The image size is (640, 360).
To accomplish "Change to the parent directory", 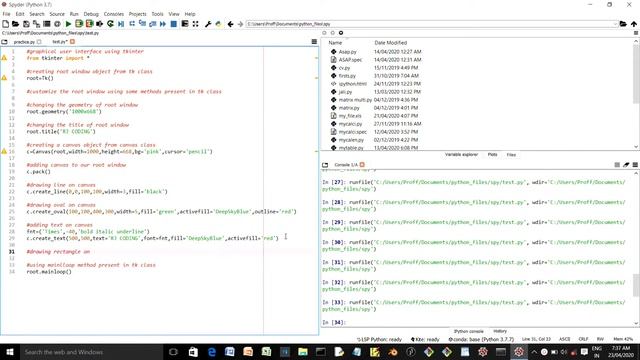I will (x=634, y=24).
